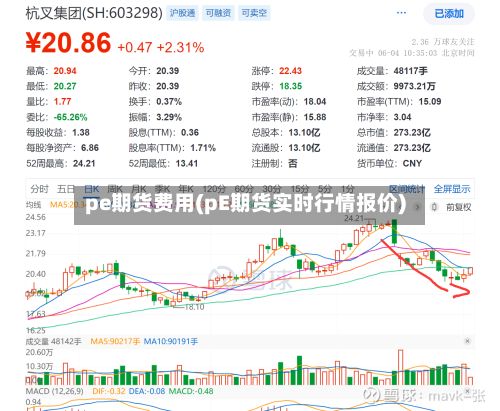This screenshot has width=500, height=411.
Task: Click the 每股净资产 value 6.86
Action: (90, 148)
